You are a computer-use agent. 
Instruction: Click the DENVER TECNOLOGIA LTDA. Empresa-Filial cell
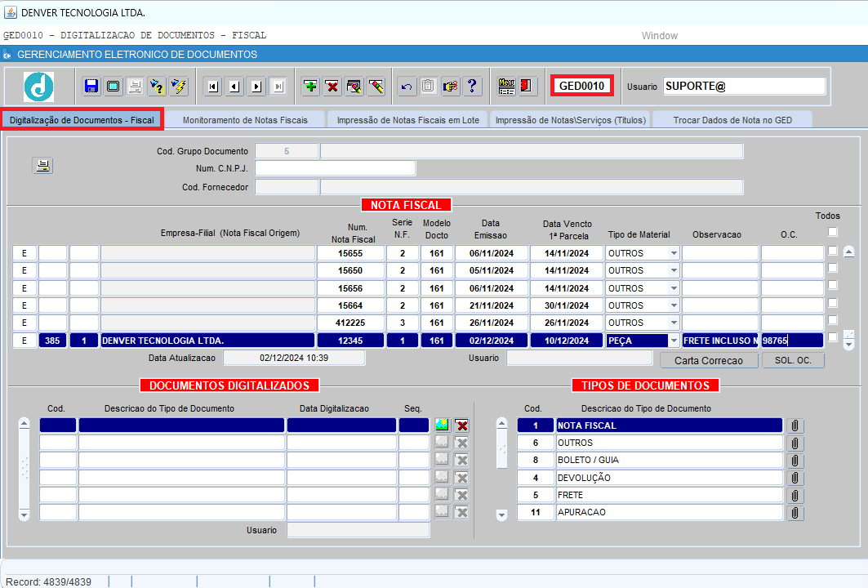click(x=207, y=341)
